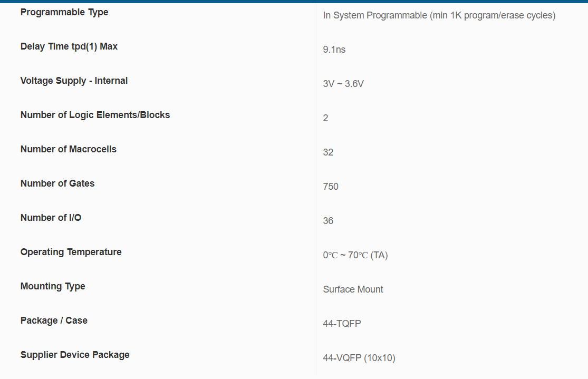This screenshot has height=379, width=588.
Task: Select the 0°C ~ 70°C (TA) value
Action: click(x=355, y=255)
